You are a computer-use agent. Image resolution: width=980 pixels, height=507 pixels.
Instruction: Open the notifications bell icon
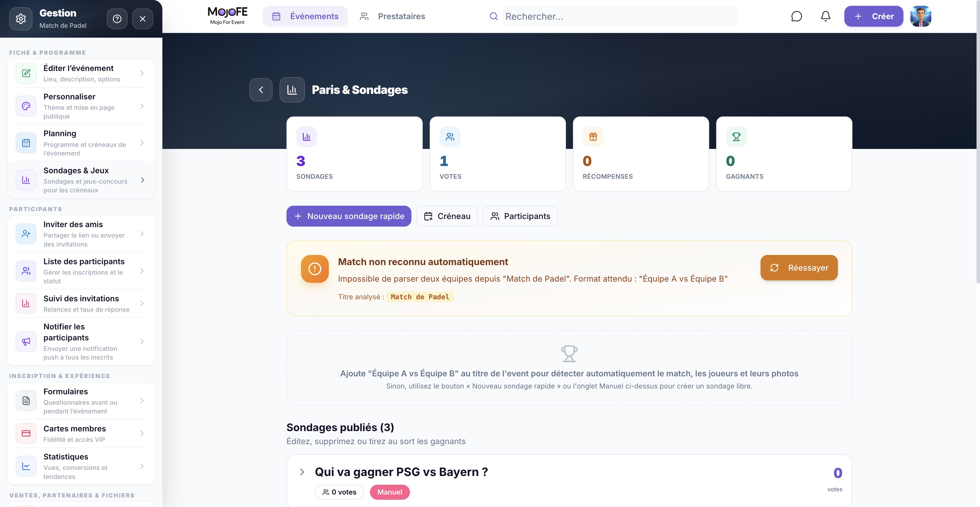click(x=825, y=16)
